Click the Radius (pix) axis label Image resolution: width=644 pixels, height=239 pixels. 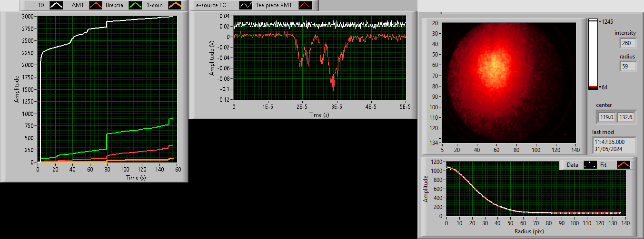tap(529, 231)
